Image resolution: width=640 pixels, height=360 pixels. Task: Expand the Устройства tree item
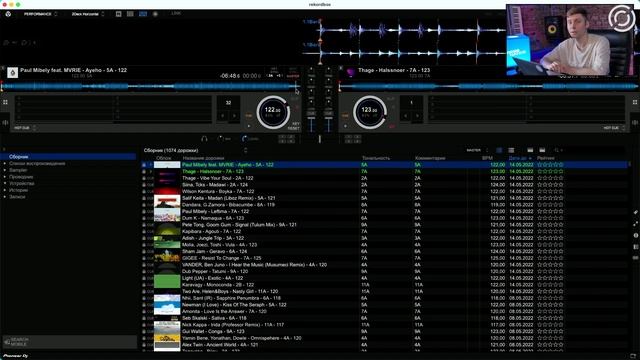tap(5, 184)
